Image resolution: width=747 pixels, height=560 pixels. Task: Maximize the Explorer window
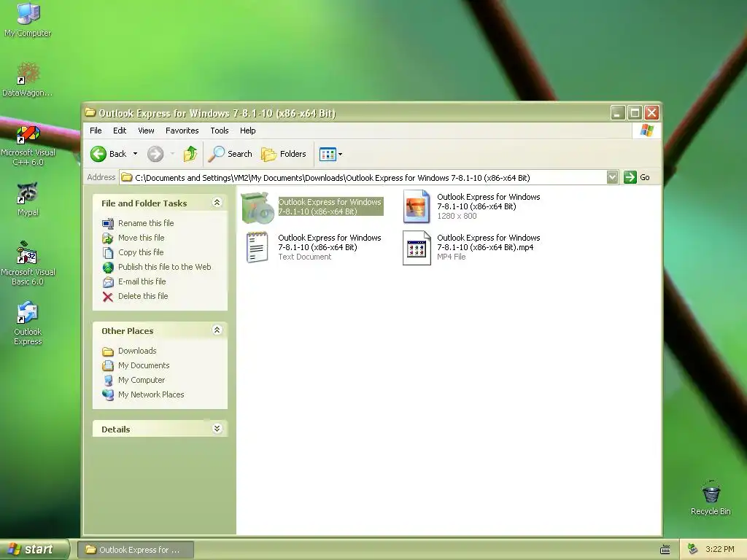[635, 113]
